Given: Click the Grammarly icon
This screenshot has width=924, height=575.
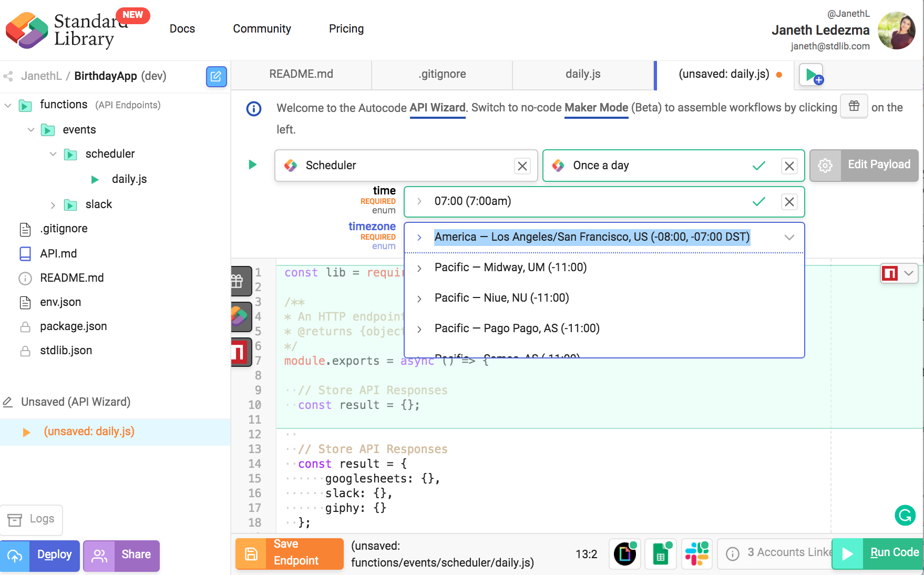Looking at the screenshot, I should pos(905,515).
